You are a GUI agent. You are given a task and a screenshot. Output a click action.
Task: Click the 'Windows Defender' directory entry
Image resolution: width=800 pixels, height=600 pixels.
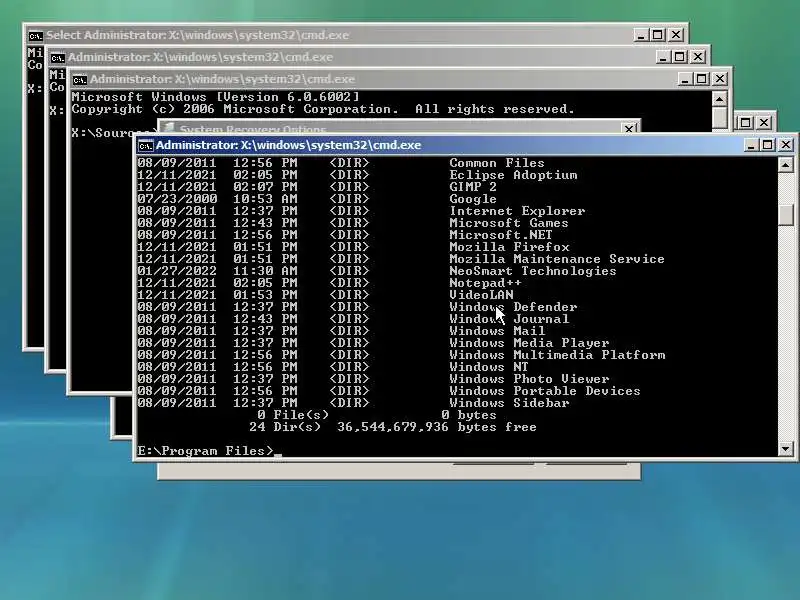pos(513,307)
